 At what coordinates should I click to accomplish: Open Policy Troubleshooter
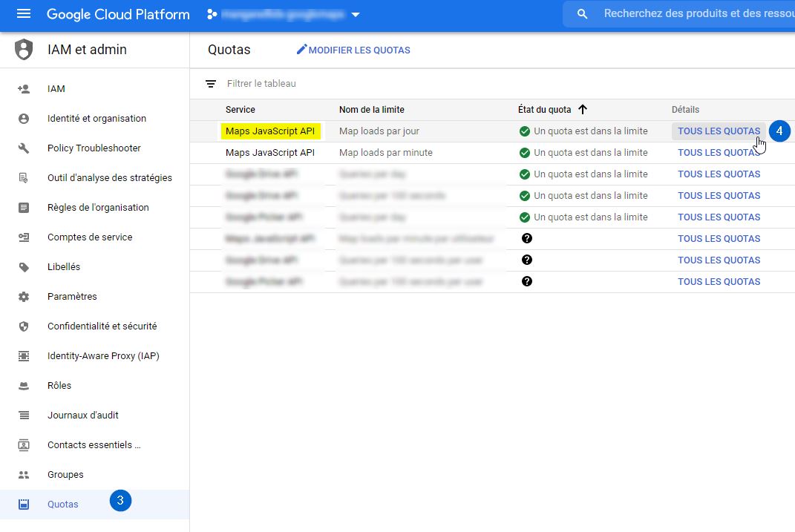tap(94, 148)
